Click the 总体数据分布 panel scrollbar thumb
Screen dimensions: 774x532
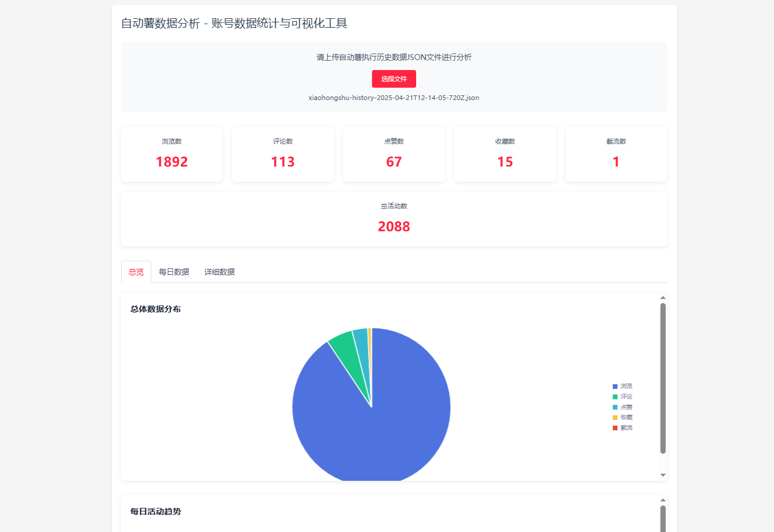(663, 378)
